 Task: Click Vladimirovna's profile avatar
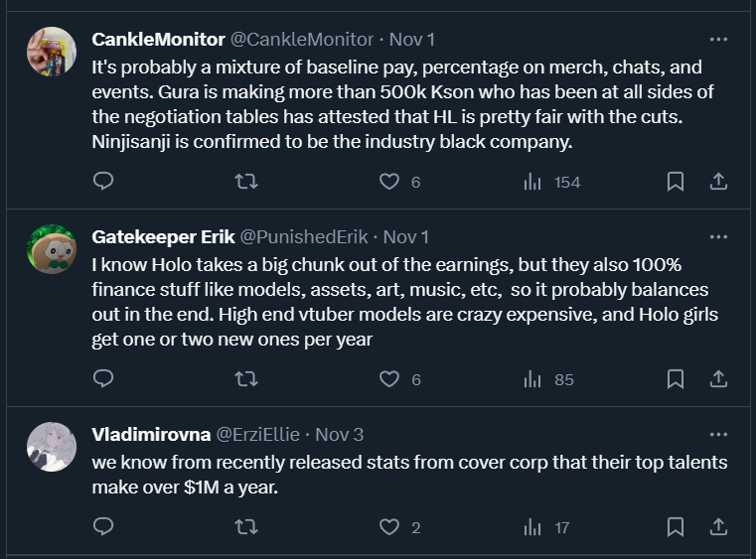(x=51, y=446)
